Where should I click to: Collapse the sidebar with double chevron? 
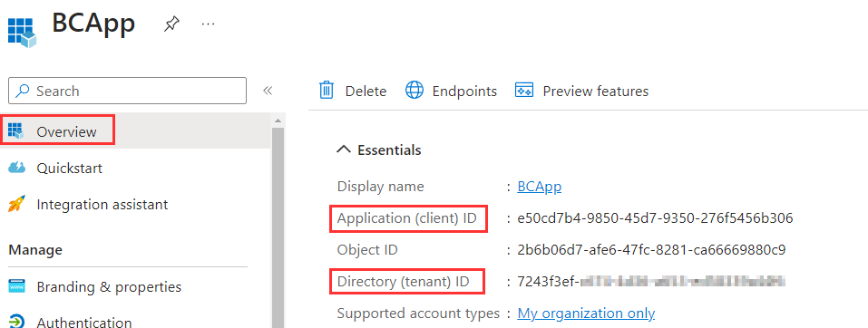[268, 91]
